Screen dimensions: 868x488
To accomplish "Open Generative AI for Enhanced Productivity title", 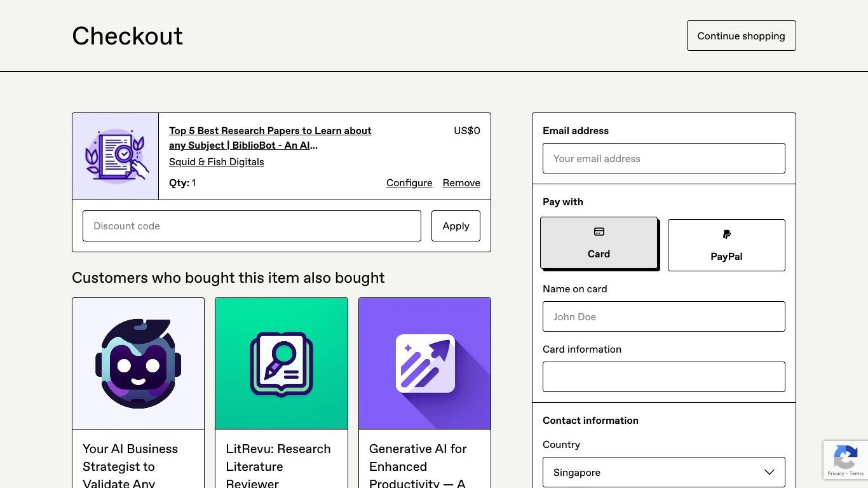I will click(418, 466).
